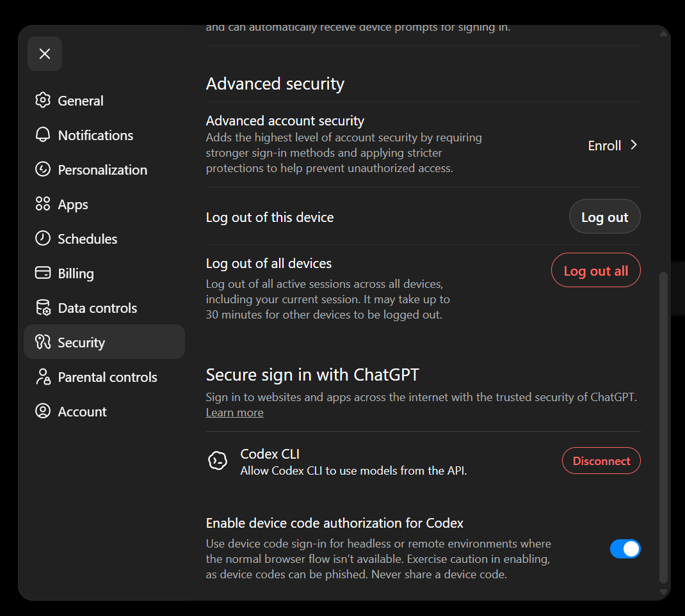Close the settings dialog with the X icon

tap(45, 54)
